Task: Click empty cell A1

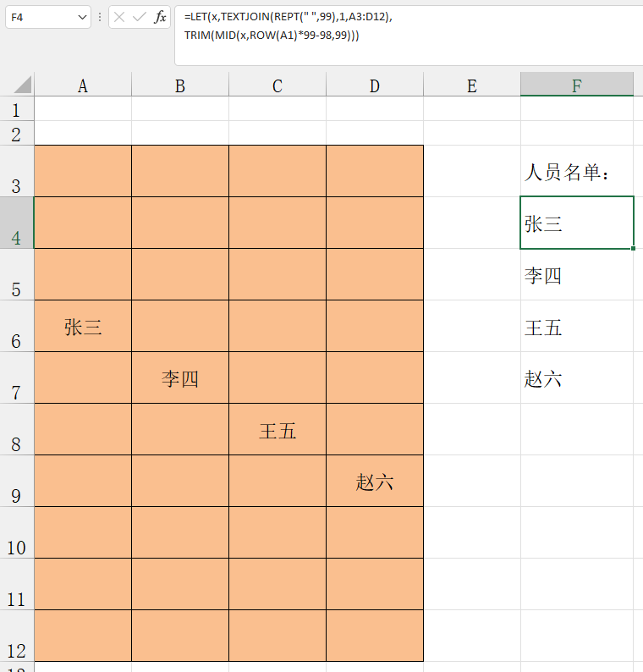Action: 83,108
